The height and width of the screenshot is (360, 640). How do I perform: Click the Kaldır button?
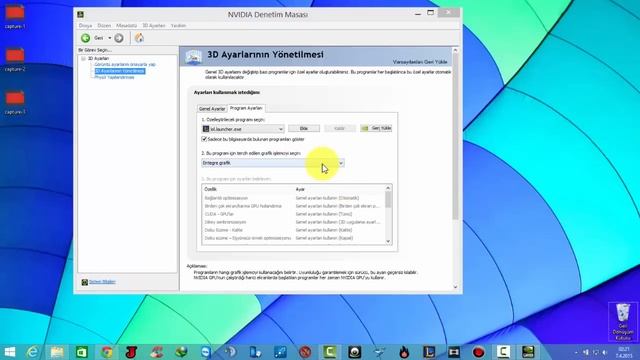(x=340, y=128)
